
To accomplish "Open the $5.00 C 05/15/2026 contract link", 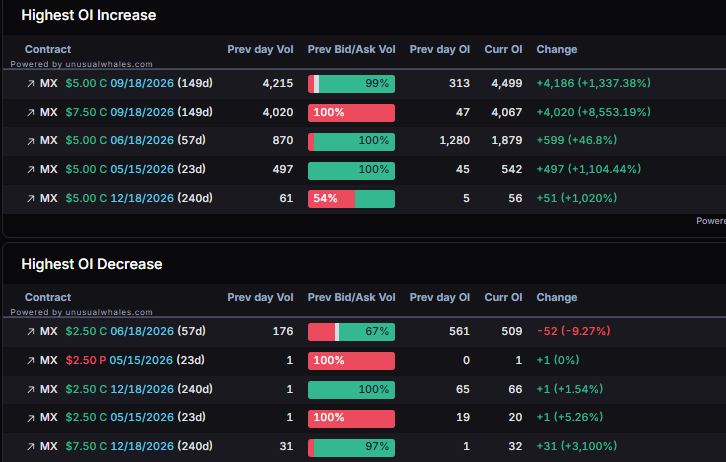I will [x=135, y=169].
